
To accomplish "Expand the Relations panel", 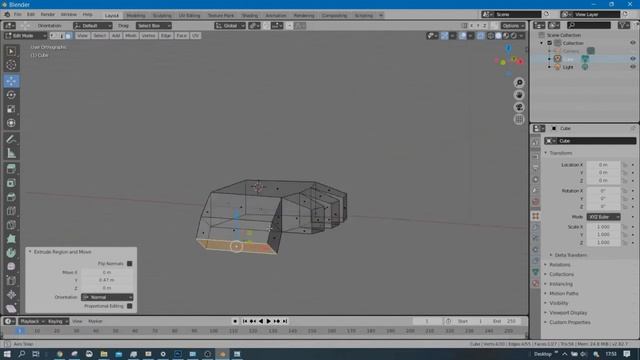I will tap(560, 265).
